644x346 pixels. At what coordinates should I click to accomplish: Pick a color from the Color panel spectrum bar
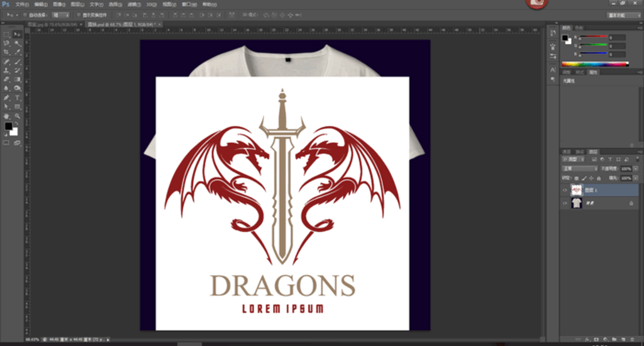pos(595,64)
